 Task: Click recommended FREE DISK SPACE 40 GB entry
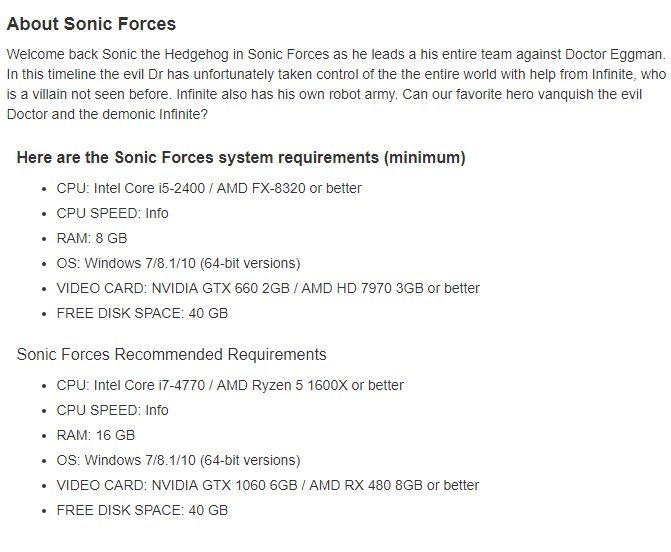[142, 511]
